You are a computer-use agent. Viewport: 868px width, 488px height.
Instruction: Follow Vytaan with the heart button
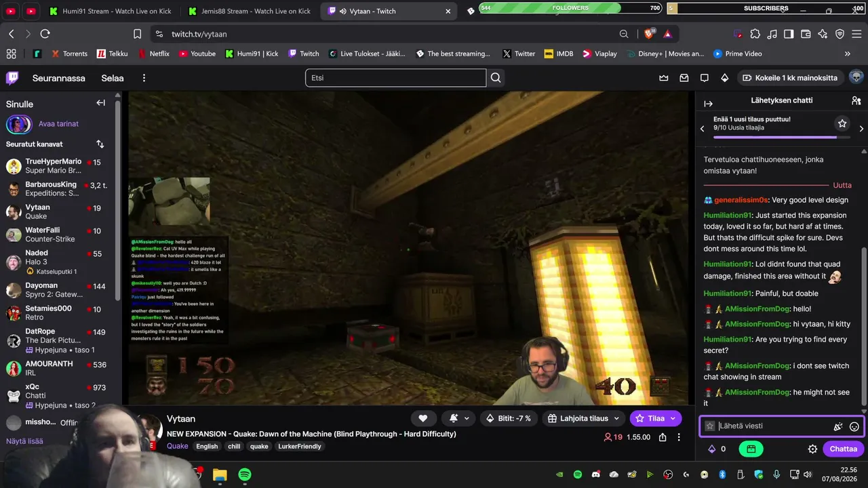(422, 418)
